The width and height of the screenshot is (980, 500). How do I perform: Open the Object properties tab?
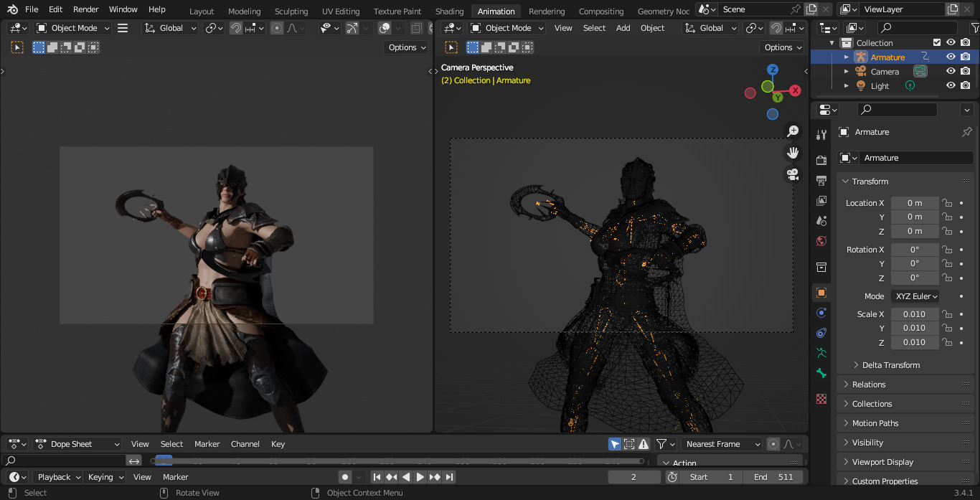[821, 293]
